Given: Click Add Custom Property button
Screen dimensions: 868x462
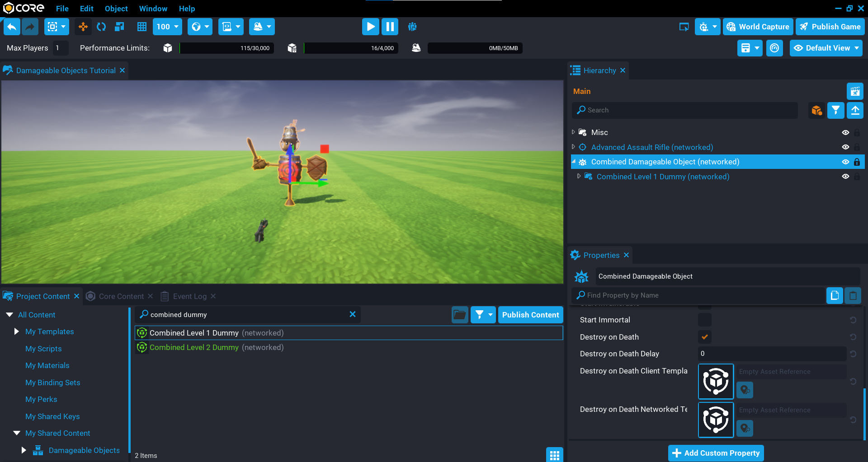Looking at the screenshot, I should point(716,453).
